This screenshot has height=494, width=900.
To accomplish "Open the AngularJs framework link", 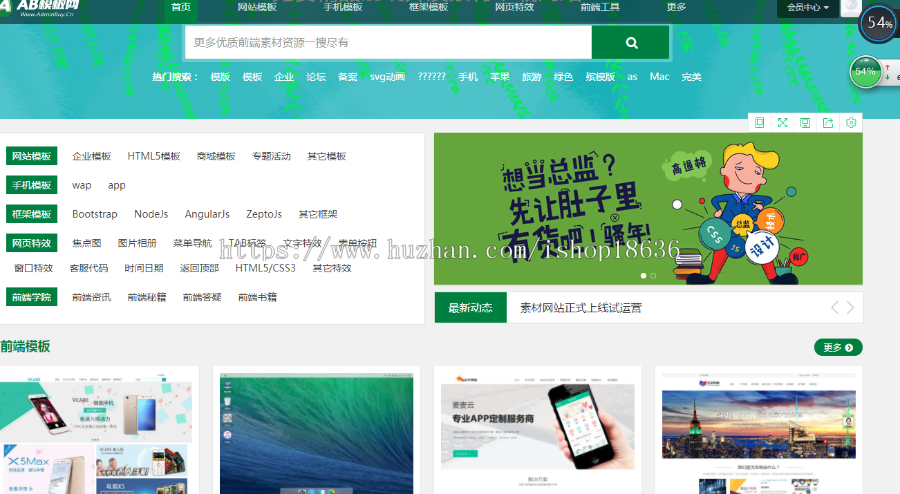I will (207, 214).
